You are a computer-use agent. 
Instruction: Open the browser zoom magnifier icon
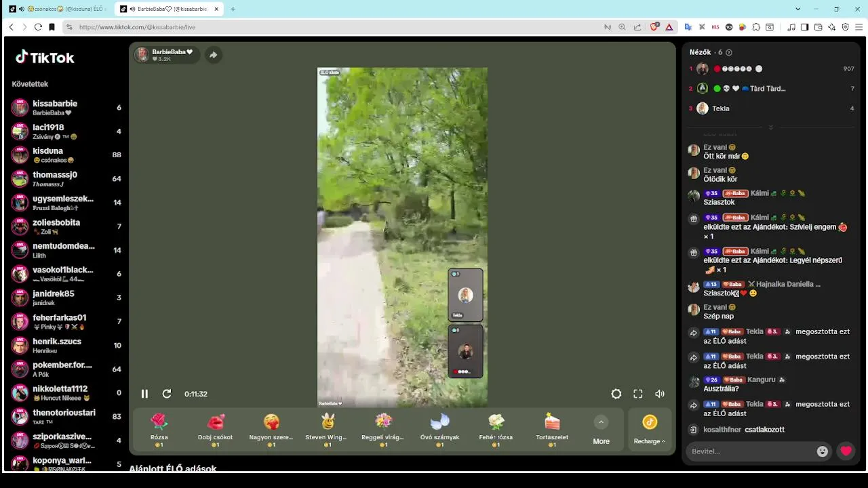pyautogui.click(x=623, y=27)
